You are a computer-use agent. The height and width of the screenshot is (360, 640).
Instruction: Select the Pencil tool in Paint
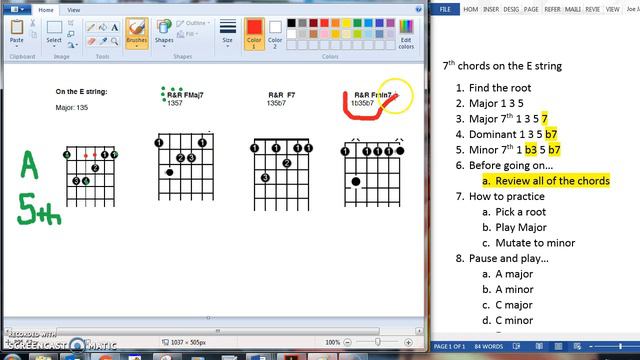click(91, 27)
